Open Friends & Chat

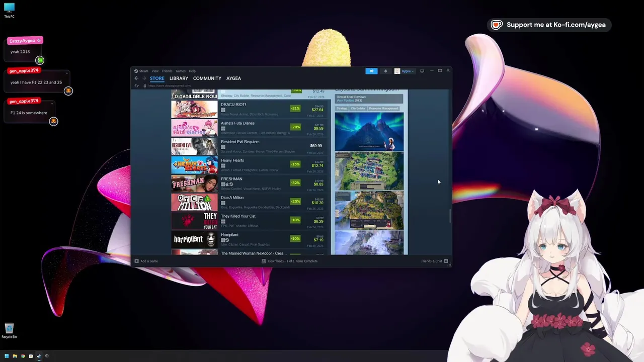point(435,261)
